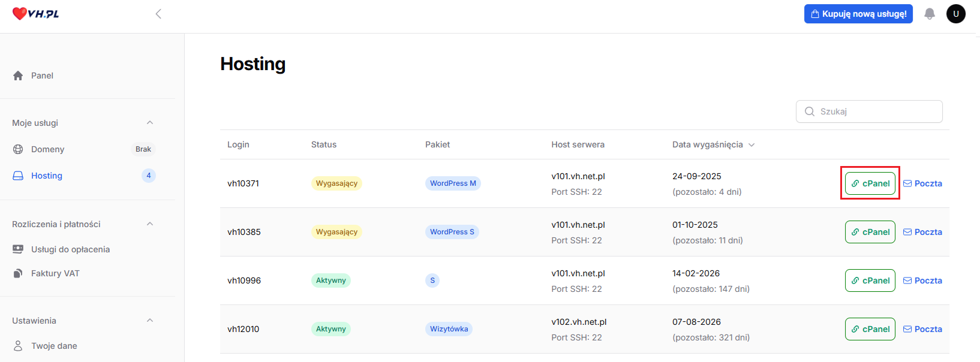Open Poczta for account vh10996
980x362 pixels.
pyautogui.click(x=922, y=280)
